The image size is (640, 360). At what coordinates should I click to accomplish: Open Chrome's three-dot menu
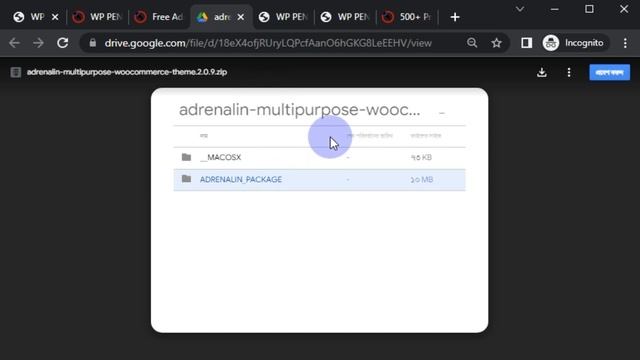625,43
